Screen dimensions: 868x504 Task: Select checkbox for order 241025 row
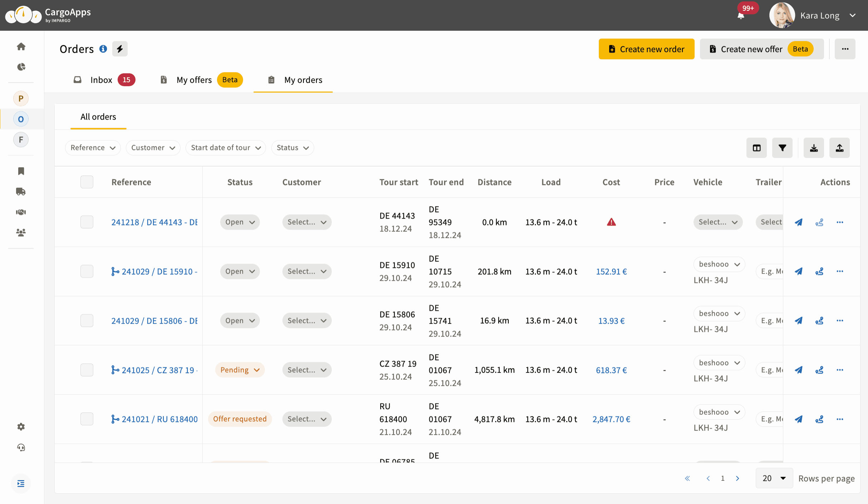pyautogui.click(x=87, y=370)
